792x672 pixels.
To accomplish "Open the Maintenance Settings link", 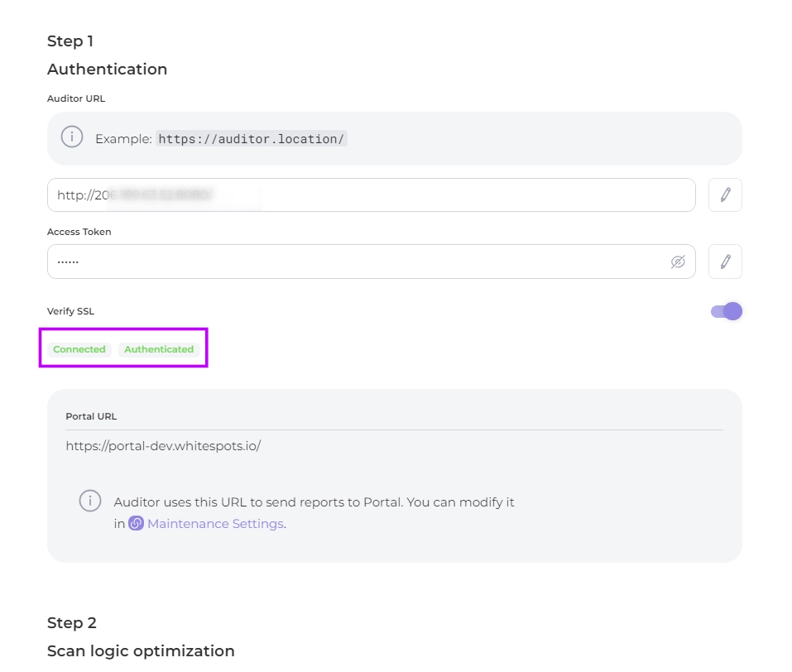I will (x=215, y=523).
